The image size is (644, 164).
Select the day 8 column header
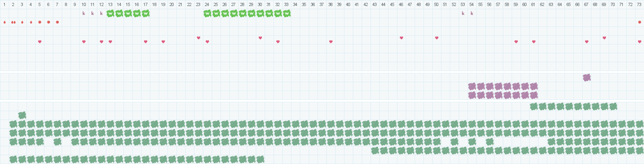66,4
